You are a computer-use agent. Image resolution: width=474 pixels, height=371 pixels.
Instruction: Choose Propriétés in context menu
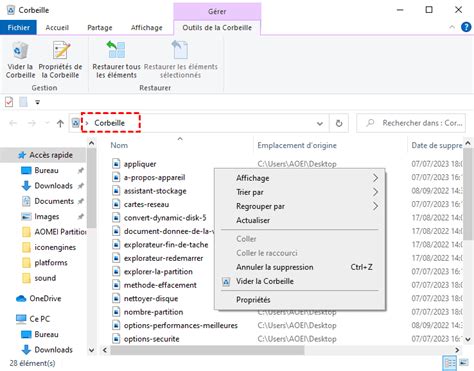coord(300,300)
